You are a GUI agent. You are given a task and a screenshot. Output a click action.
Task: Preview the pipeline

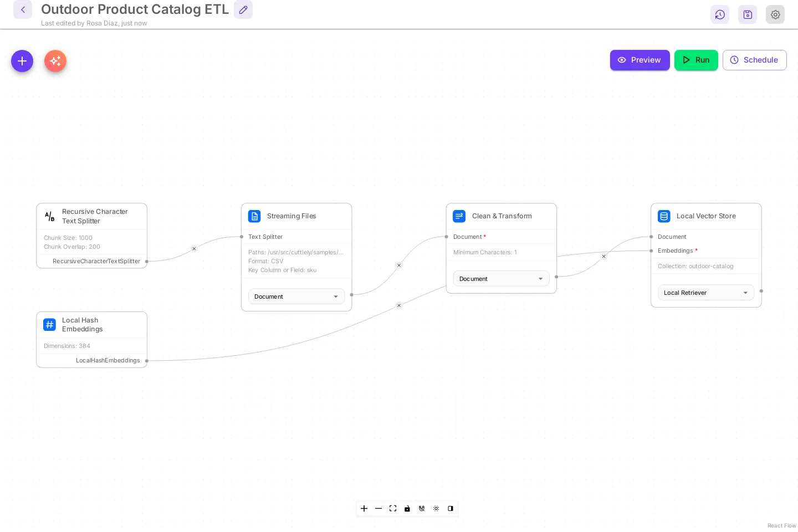[x=640, y=60]
